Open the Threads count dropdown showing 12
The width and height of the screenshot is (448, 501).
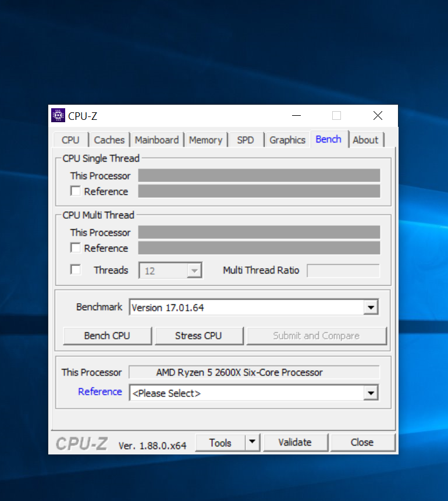pos(170,271)
